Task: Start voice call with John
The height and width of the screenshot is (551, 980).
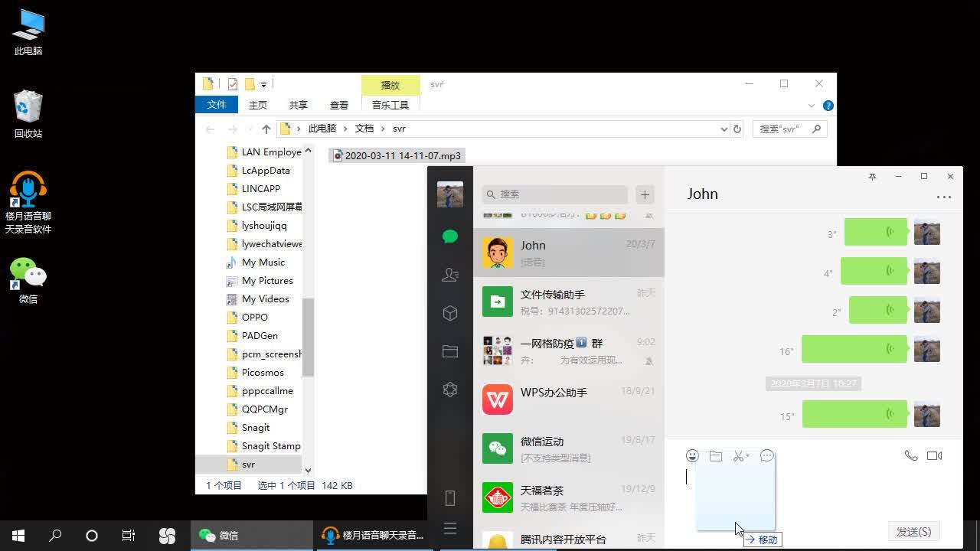Action: (910, 455)
